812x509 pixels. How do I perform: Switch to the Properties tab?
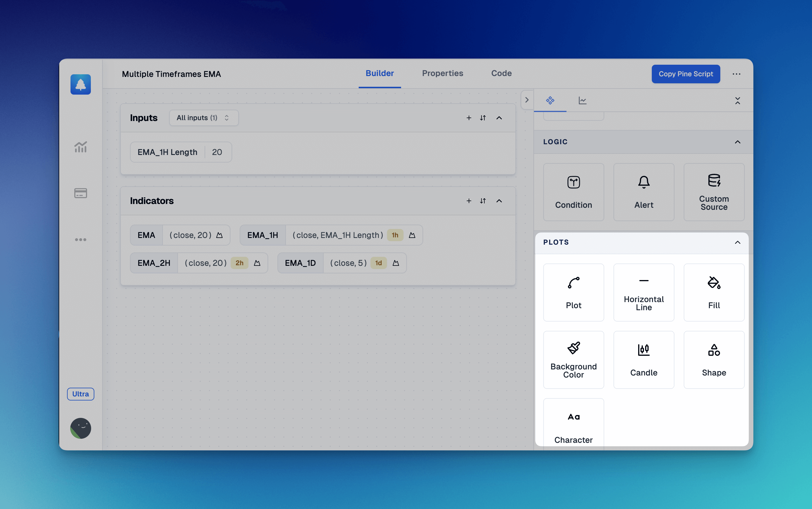443,73
